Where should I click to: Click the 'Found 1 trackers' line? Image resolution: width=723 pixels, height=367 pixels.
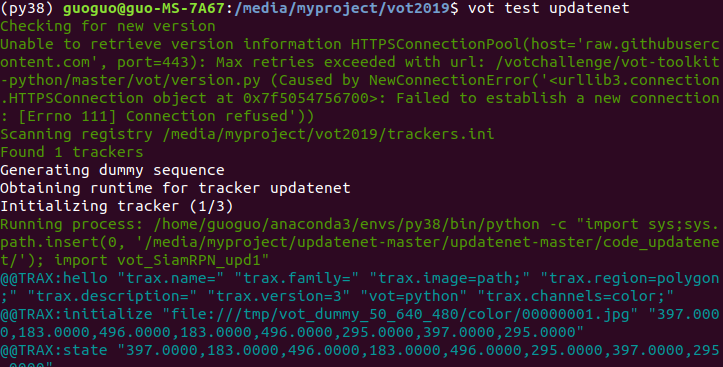click(x=71, y=152)
